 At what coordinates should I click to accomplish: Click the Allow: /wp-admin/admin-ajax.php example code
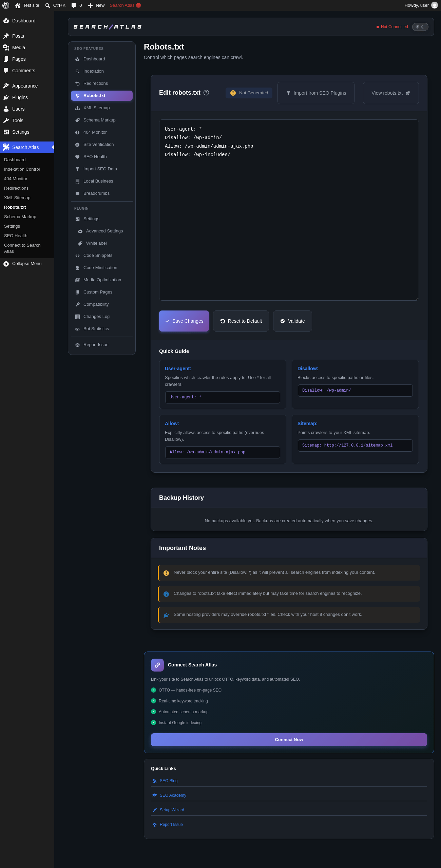tap(223, 452)
